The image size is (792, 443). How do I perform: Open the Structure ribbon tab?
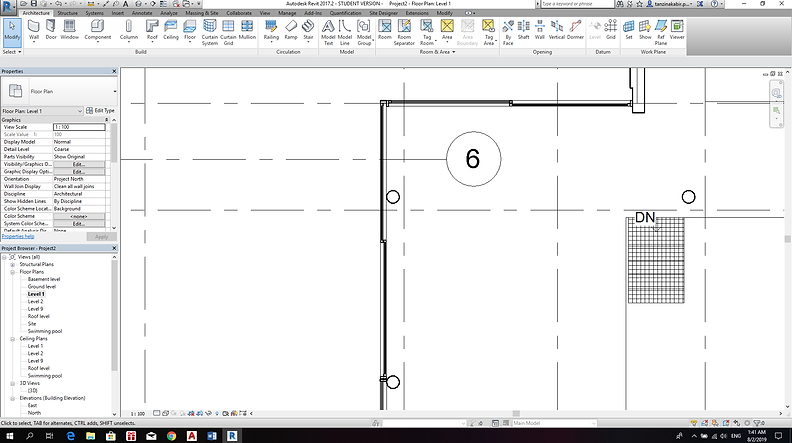(x=68, y=13)
